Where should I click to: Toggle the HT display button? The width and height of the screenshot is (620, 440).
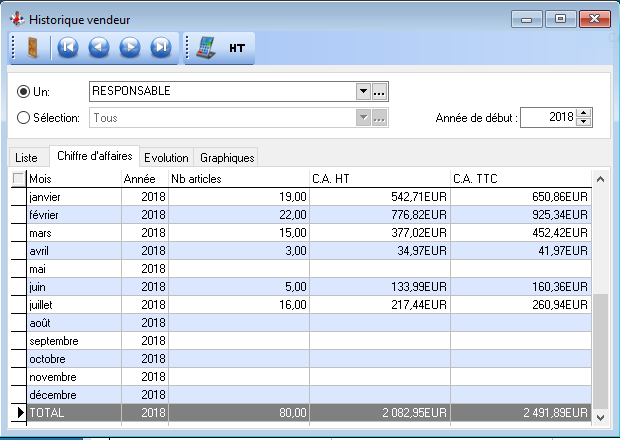point(238,47)
